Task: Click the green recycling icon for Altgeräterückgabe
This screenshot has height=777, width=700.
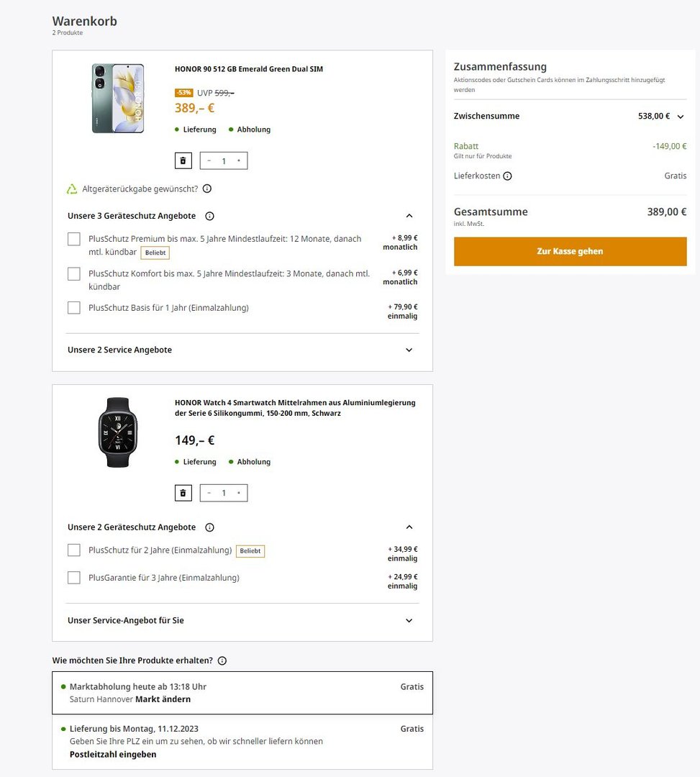Action: pyautogui.click(x=72, y=189)
